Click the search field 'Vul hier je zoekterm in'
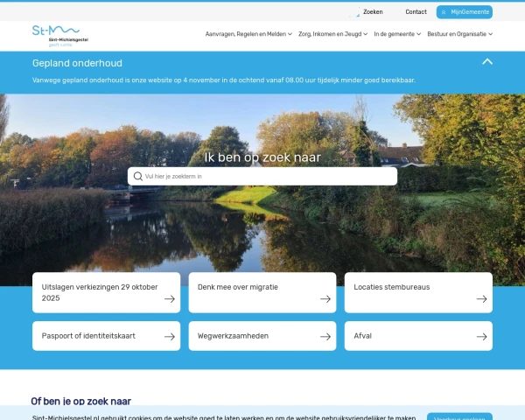The image size is (525, 420). coord(262,176)
